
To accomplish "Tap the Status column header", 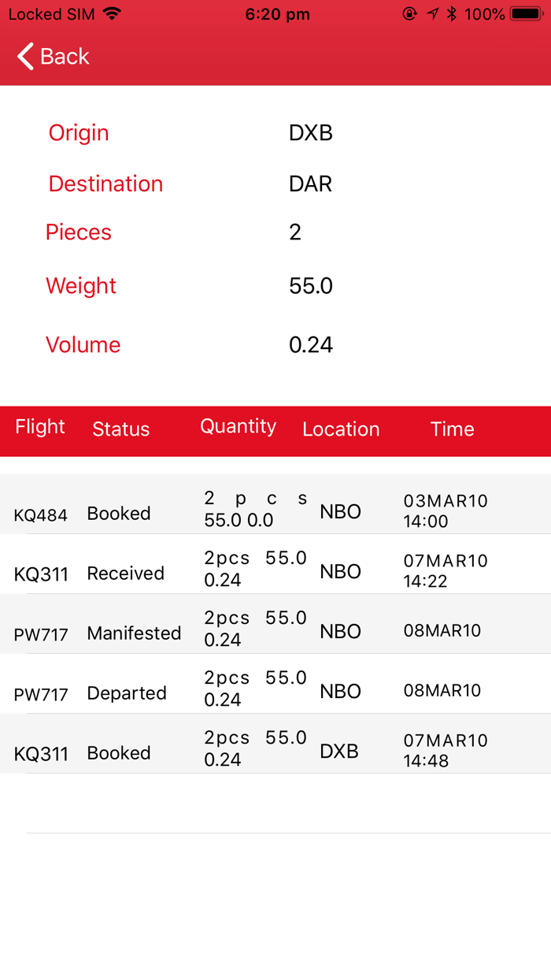I will click(120, 429).
